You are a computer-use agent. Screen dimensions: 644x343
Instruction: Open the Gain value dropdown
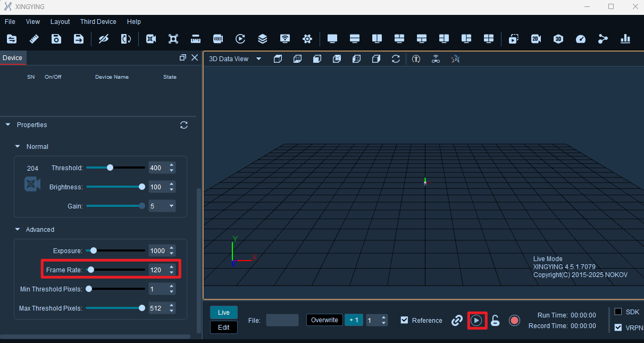[x=171, y=206]
